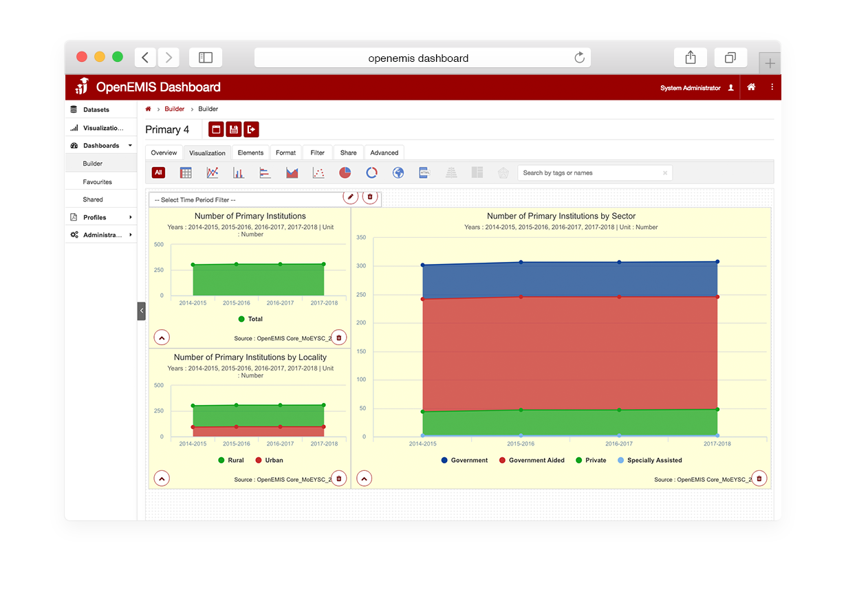Clear the tag search box

pos(665,173)
